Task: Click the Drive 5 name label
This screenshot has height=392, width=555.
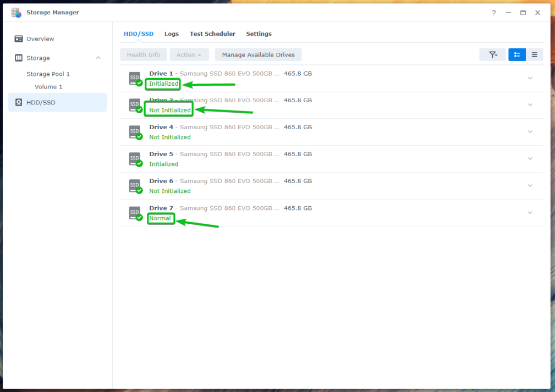Action: coord(161,154)
